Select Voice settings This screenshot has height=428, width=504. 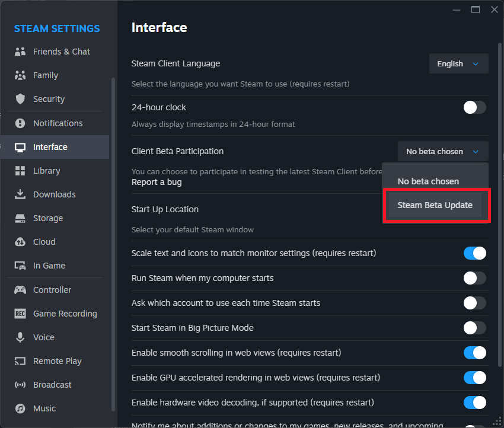tap(55, 337)
